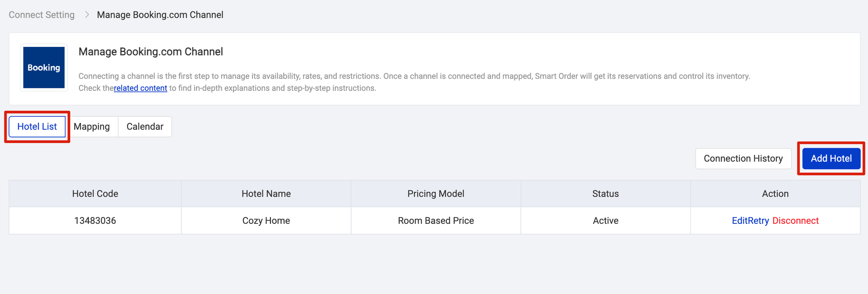Edit the Cozy Home hotel connection

tap(740, 221)
